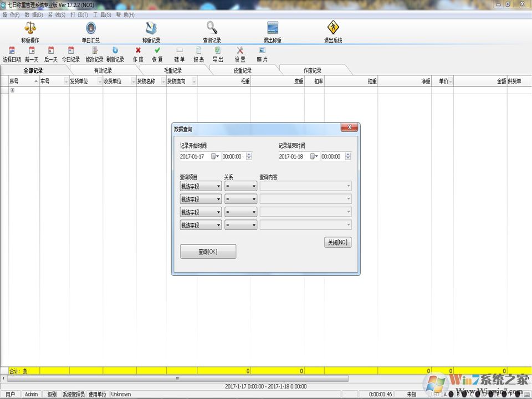This screenshot has height=399, width=532.
Task: Open the end date calendar dropdown
Action: (x=314, y=157)
